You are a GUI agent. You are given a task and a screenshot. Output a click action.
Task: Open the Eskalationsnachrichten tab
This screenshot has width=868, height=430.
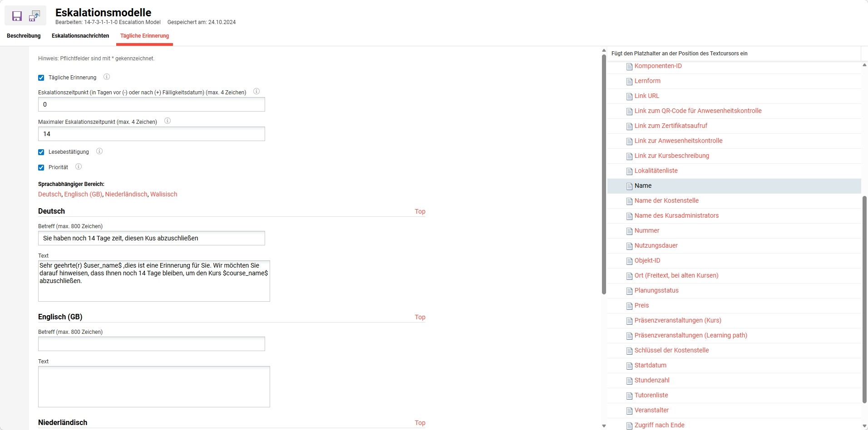click(x=80, y=36)
